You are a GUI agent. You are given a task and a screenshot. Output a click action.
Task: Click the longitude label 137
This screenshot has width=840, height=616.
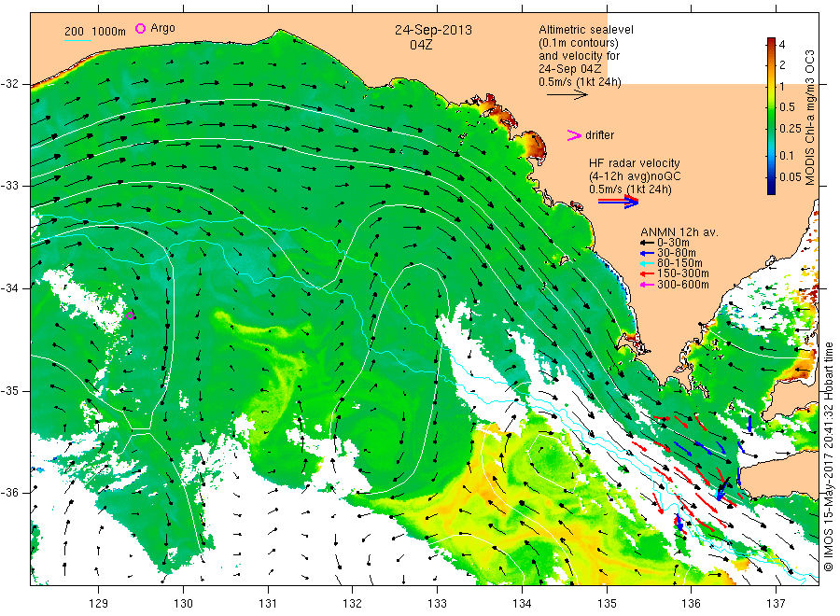[x=776, y=604]
